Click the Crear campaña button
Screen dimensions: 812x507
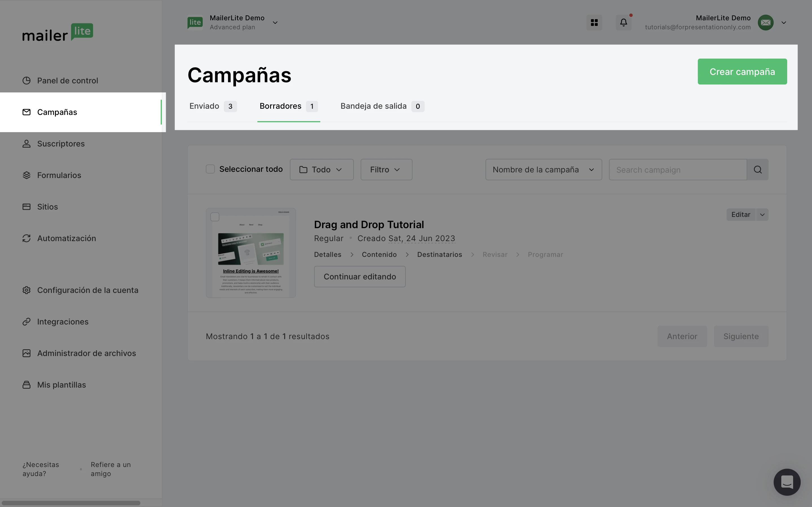pyautogui.click(x=742, y=72)
